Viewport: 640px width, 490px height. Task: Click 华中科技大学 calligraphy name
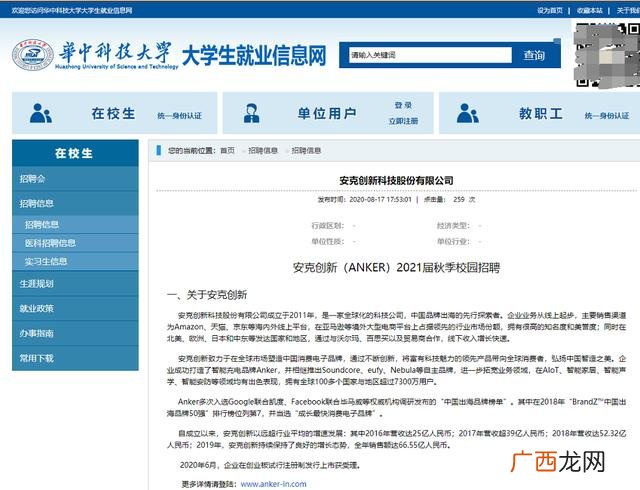(x=116, y=52)
